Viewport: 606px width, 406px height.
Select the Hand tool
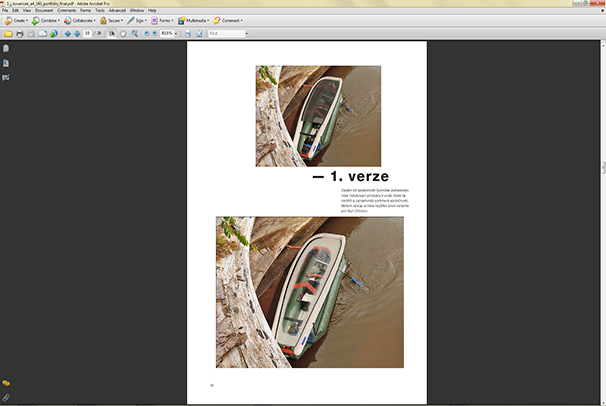(123, 33)
